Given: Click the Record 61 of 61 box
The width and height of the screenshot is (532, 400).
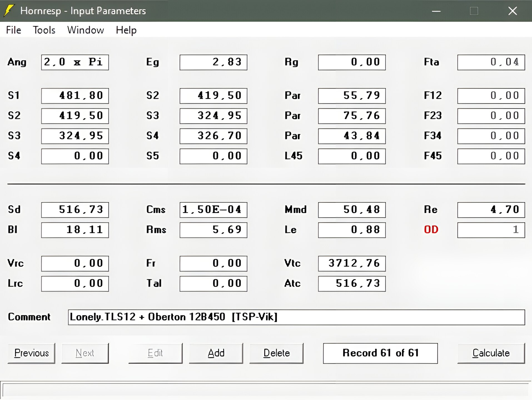Looking at the screenshot, I should point(380,353).
